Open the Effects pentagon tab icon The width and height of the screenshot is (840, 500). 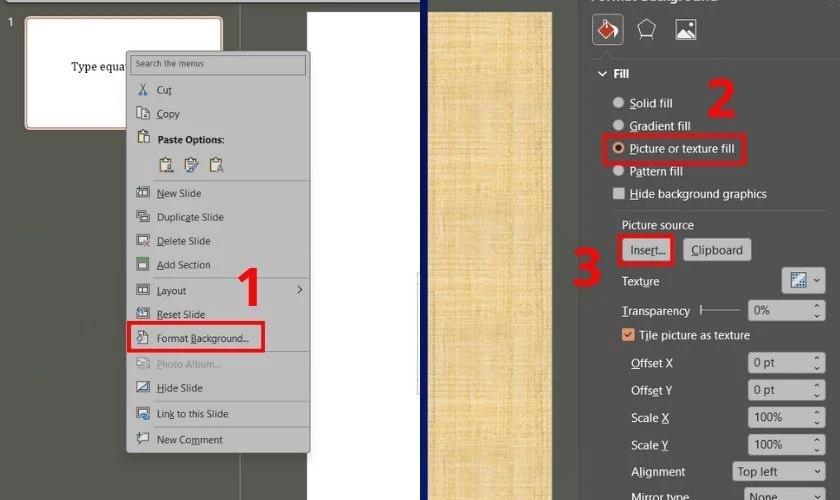click(x=647, y=29)
